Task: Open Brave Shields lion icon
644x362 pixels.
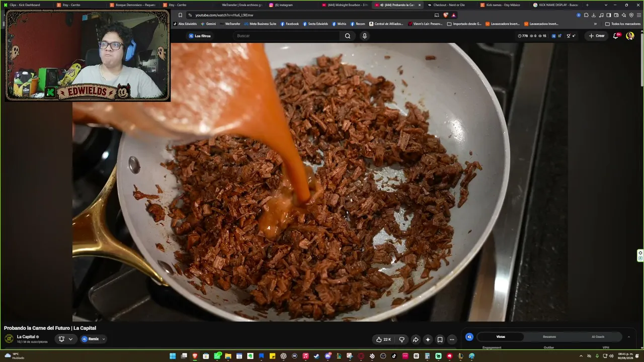Action: pyautogui.click(x=446, y=15)
